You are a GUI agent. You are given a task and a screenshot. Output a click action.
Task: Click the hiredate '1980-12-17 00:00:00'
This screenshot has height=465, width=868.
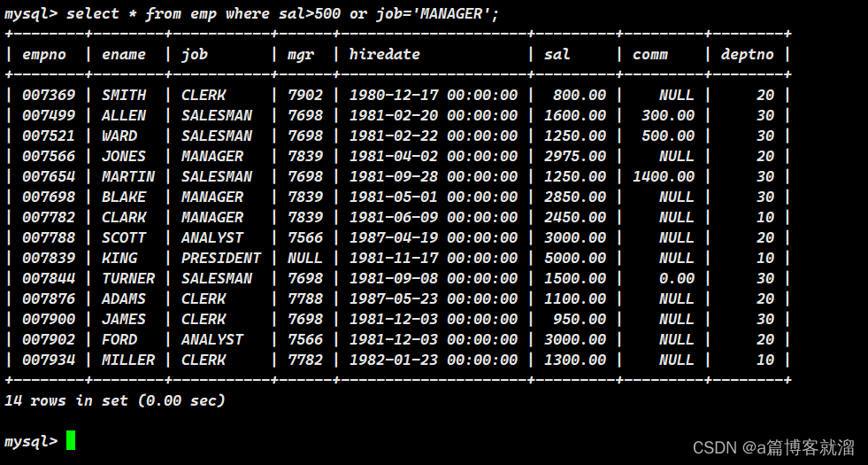(x=434, y=95)
